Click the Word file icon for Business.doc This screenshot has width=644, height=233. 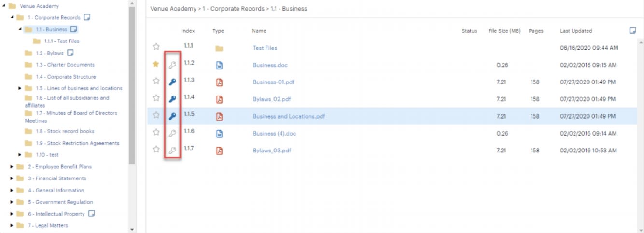coord(219,65)
